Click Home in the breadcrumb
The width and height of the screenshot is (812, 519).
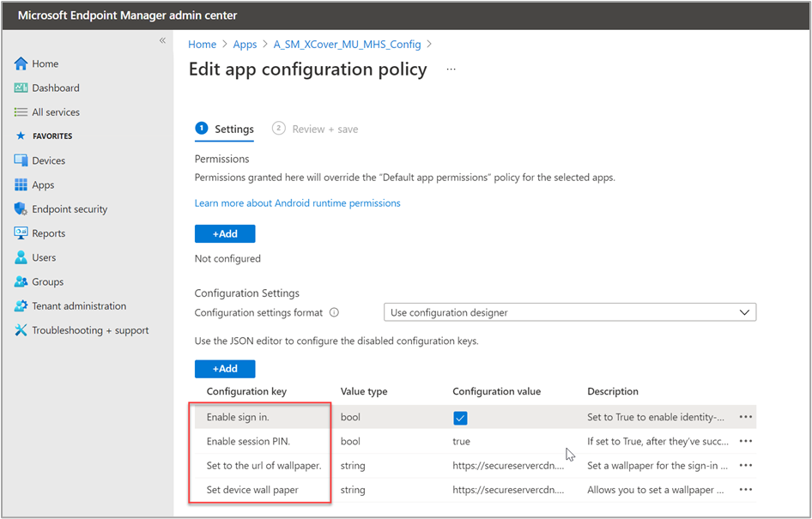click(203, 44)
